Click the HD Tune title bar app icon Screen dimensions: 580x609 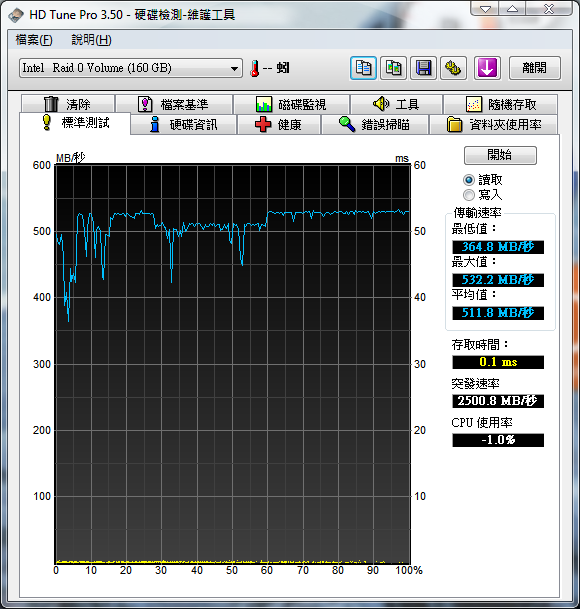16,15
